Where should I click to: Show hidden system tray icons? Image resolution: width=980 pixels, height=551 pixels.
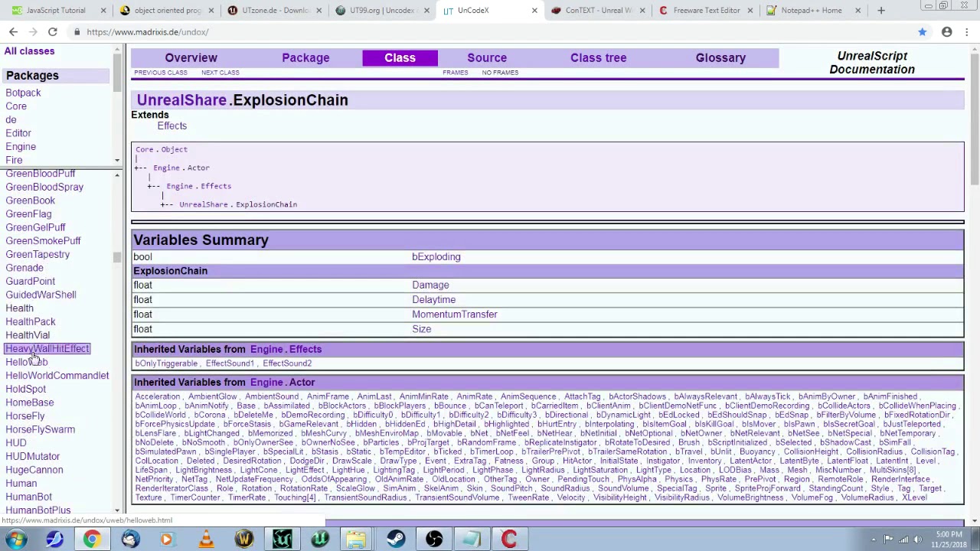pos(873,540)
